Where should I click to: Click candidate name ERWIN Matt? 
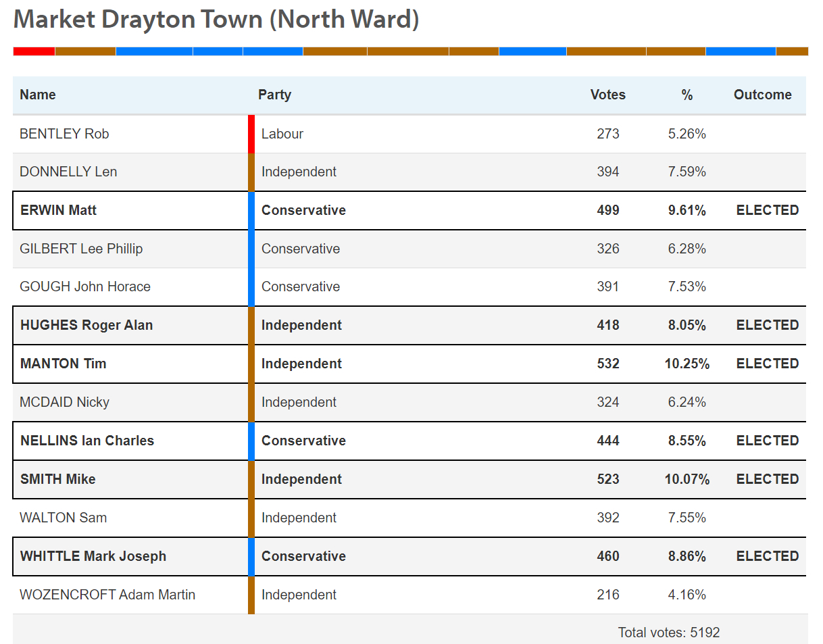[59, 210]
